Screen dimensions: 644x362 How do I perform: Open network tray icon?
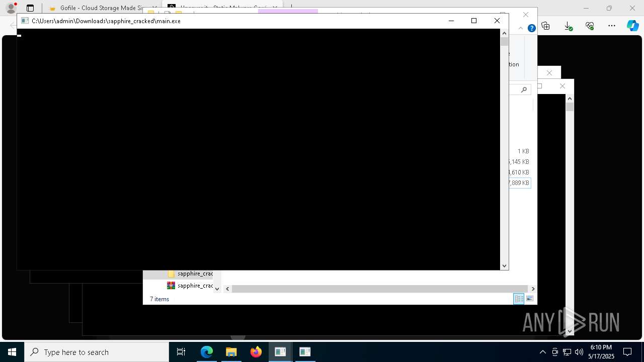567,352
